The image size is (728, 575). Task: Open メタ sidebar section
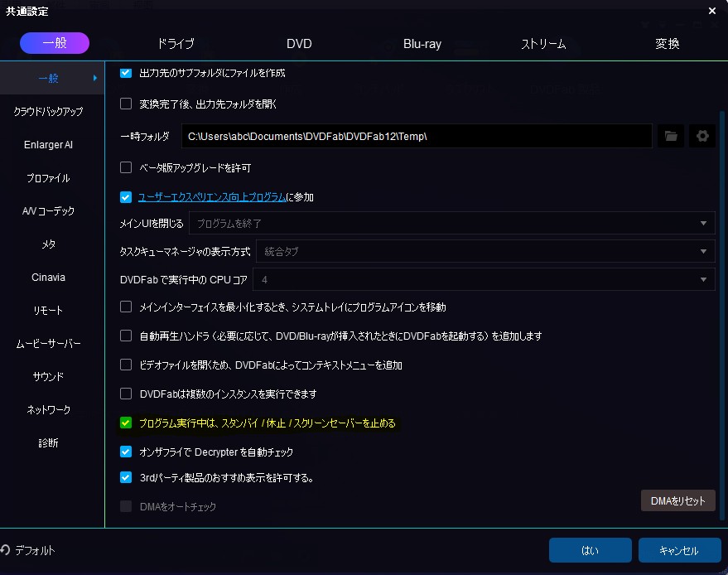click(x=48, y=244)
